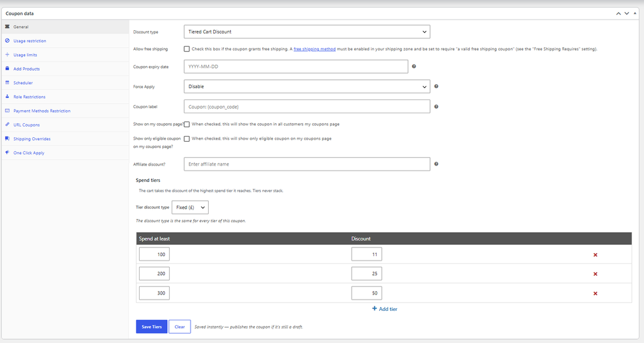
Task: Click help icon beside Affiliate discount field
Action: tap(436, 164)
